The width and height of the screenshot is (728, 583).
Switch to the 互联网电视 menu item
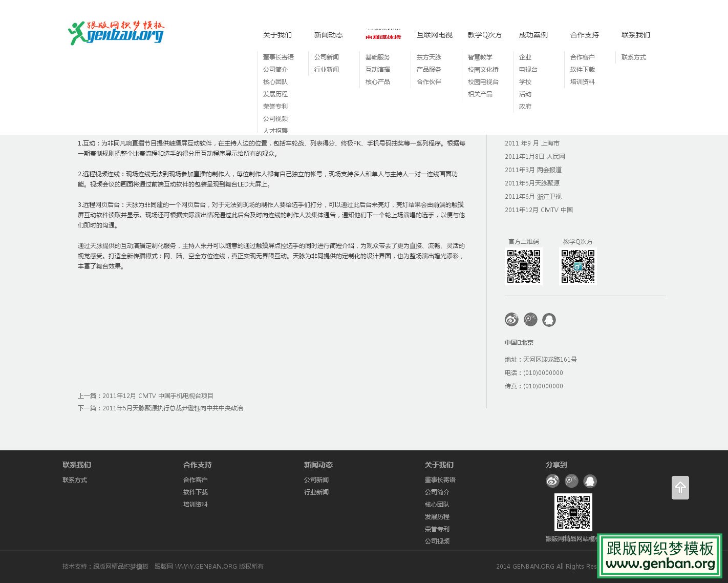[434, 35]
